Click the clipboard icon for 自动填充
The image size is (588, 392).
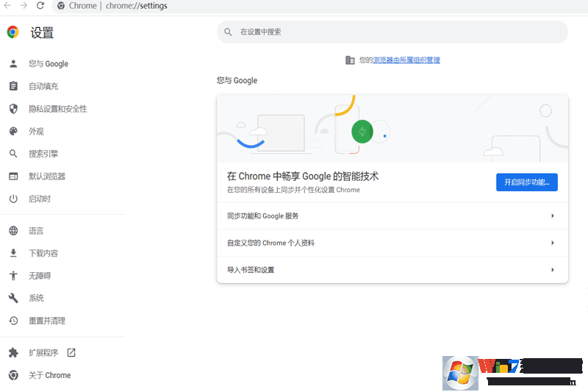pos(13,86)
